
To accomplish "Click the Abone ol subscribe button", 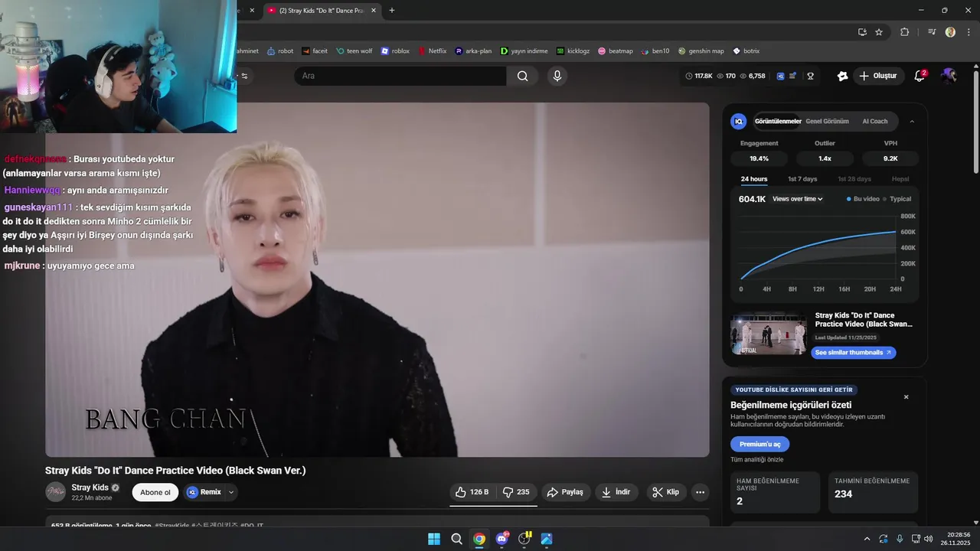I will (155, 492).
